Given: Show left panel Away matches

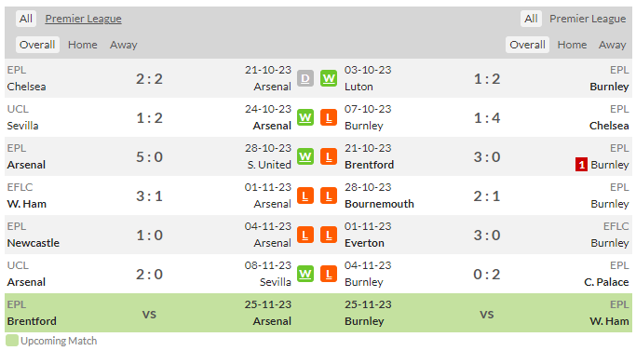Looking at the screenshot, I should [x=123, y=45].
